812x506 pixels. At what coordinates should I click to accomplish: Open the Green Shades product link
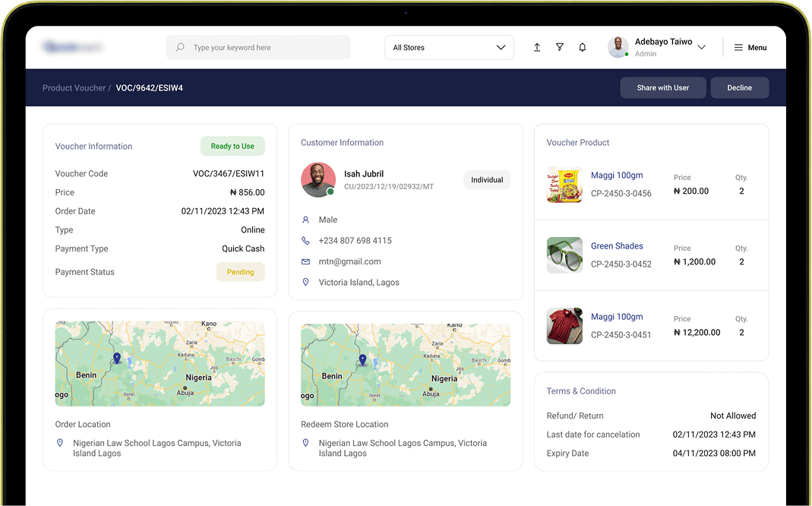(x=617, y=246)
